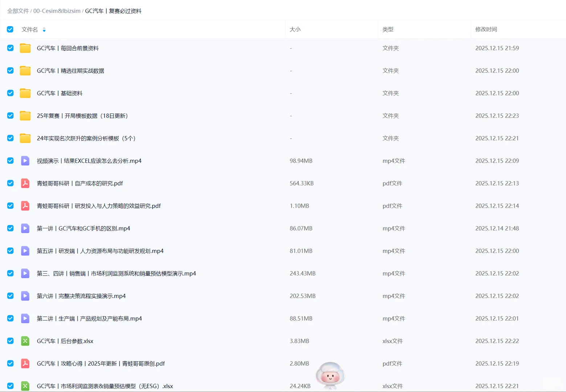Screen dimensions: 566x392
Task: Uncheck 自产成本的研究.pdf checkbox
Action: (10, 183)
